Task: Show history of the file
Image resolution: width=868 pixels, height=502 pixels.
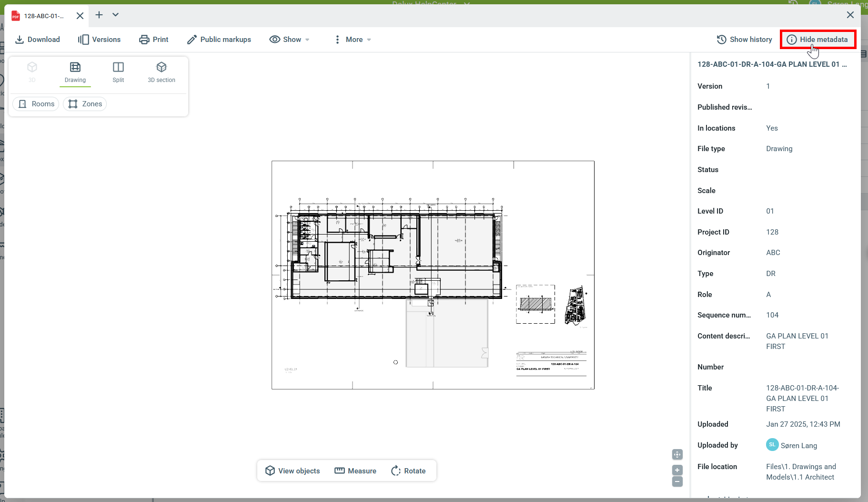Action: [744, 40]
